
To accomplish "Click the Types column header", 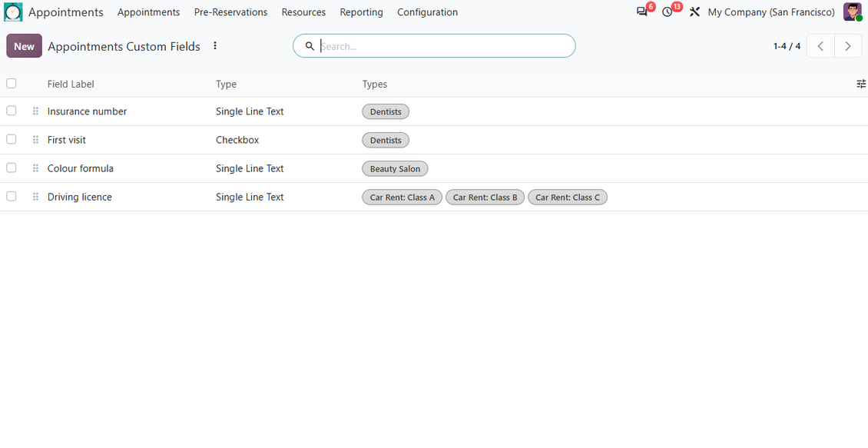I will click(x=375, y=85).
